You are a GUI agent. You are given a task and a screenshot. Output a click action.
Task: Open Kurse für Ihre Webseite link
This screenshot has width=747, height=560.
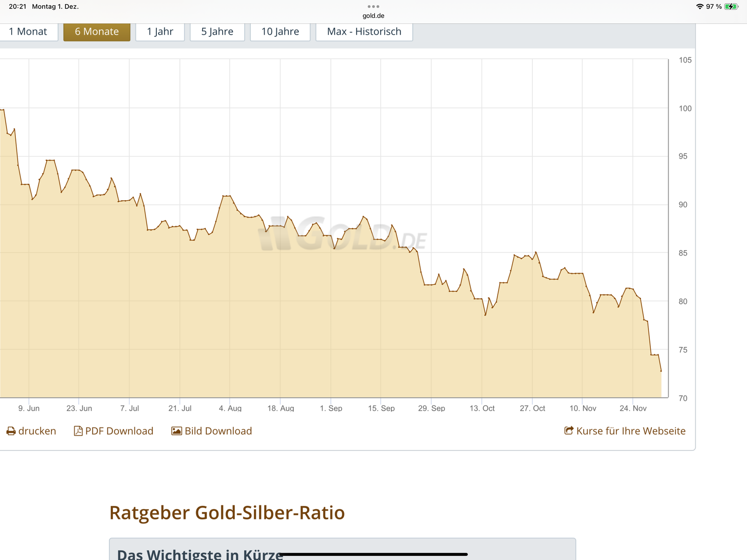631,431
